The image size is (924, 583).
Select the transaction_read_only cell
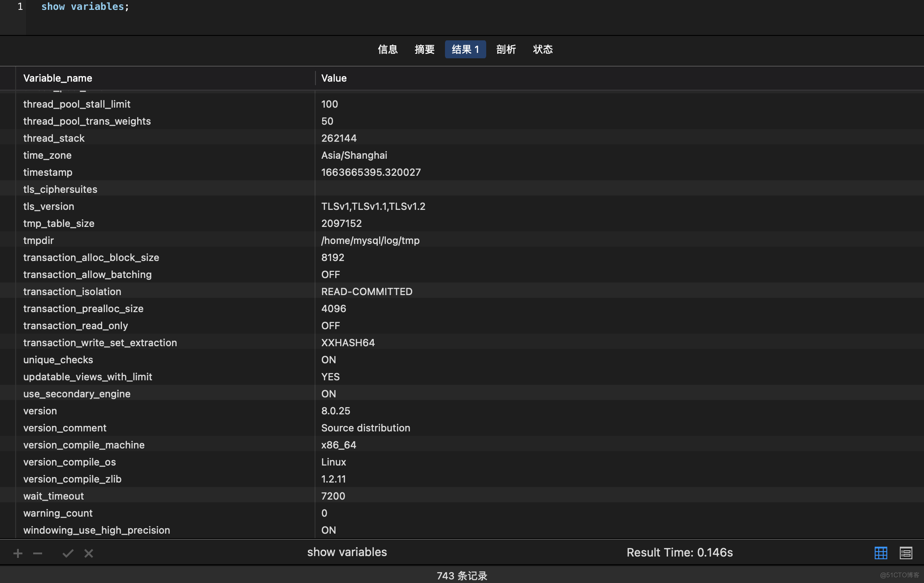coord(75,326)
